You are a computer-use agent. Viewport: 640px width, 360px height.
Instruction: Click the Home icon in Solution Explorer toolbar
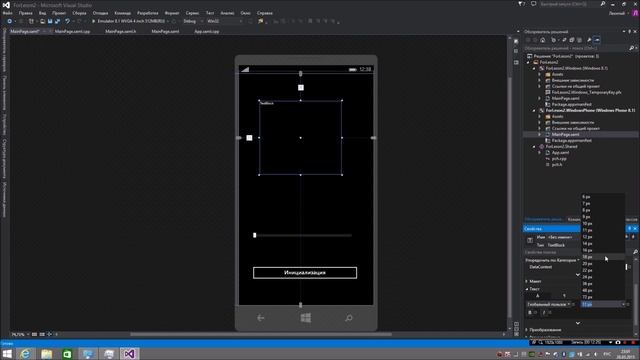click(x=542, y=40)
